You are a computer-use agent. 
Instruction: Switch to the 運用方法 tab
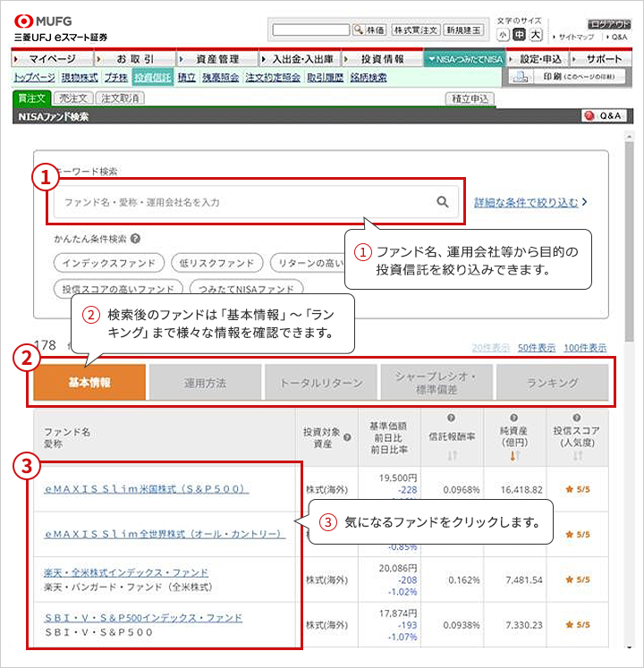pos(205,382)
